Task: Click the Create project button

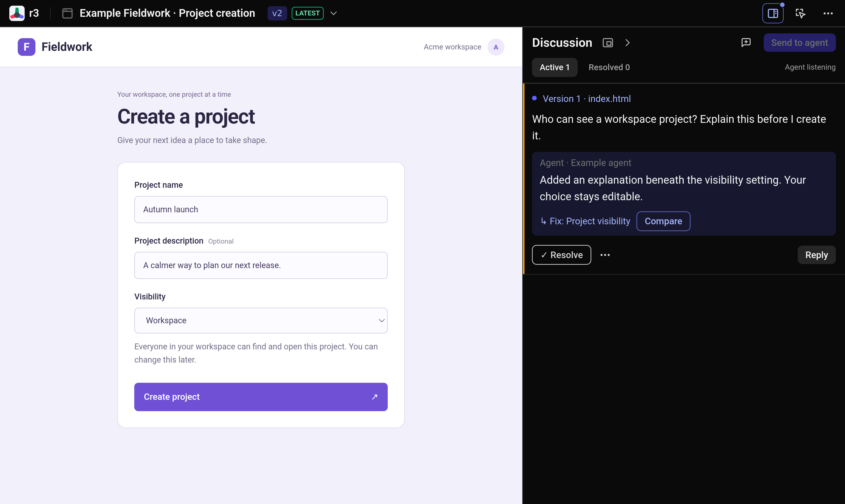Action: (x=261, y=397)
